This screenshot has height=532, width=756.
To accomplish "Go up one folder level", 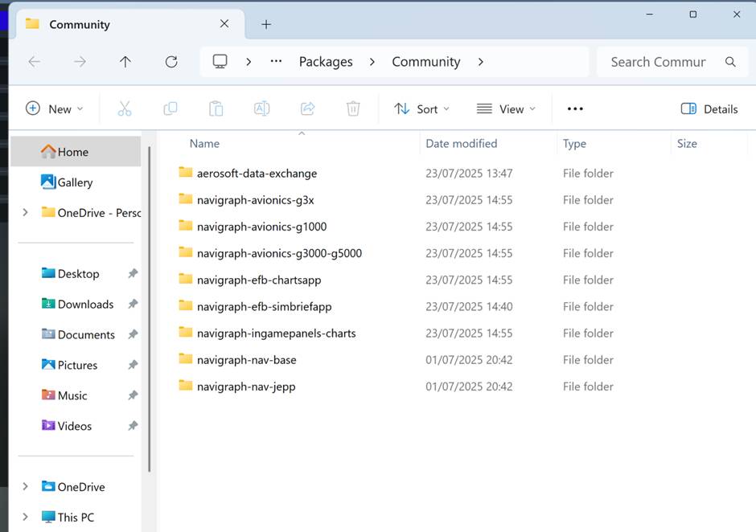I will point(125,62).
